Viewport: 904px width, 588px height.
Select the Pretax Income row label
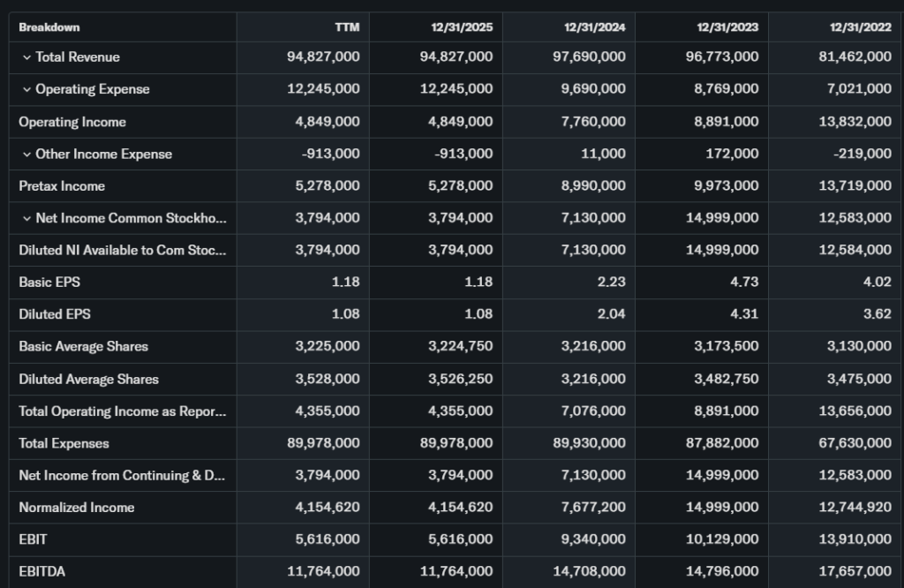click(62, 186)
